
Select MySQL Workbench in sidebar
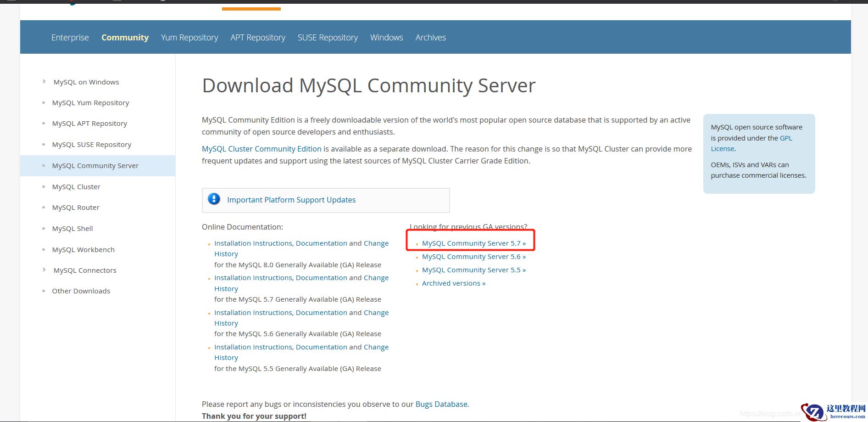coord(83,250)
